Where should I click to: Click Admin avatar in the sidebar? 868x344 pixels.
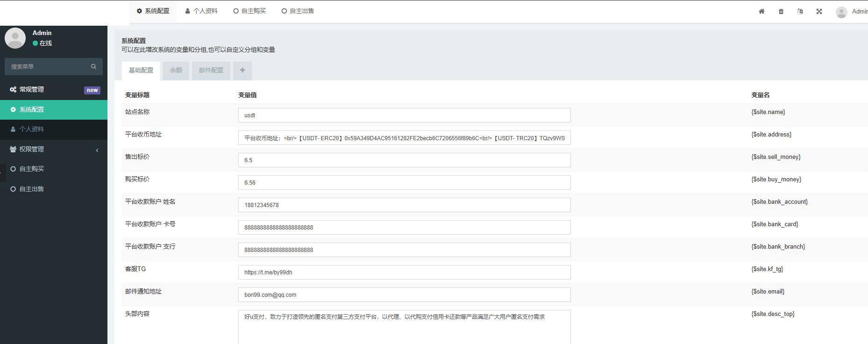(x=15, y=38)
